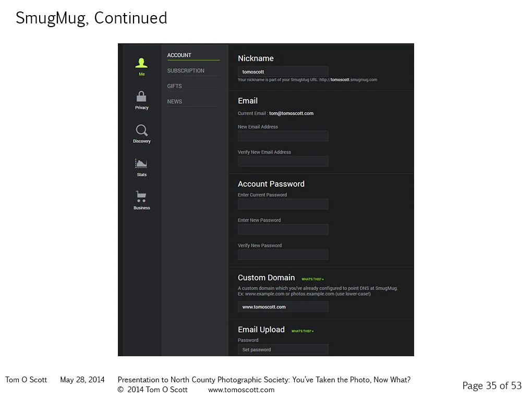Click the Nickname section heading
The height and width of the screenshot is (399, 532).
[x=256, y=58]
